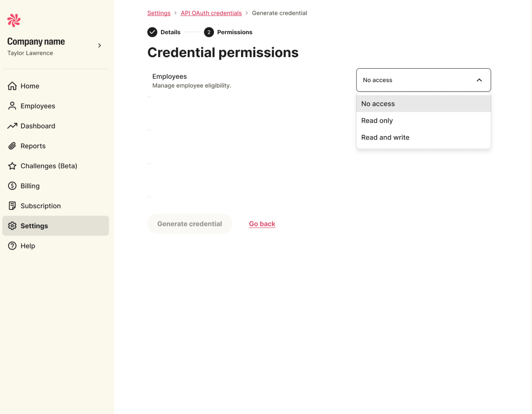Click the Help question mark icon
This screenshot has height=414, width=532.
click(12, 246)
